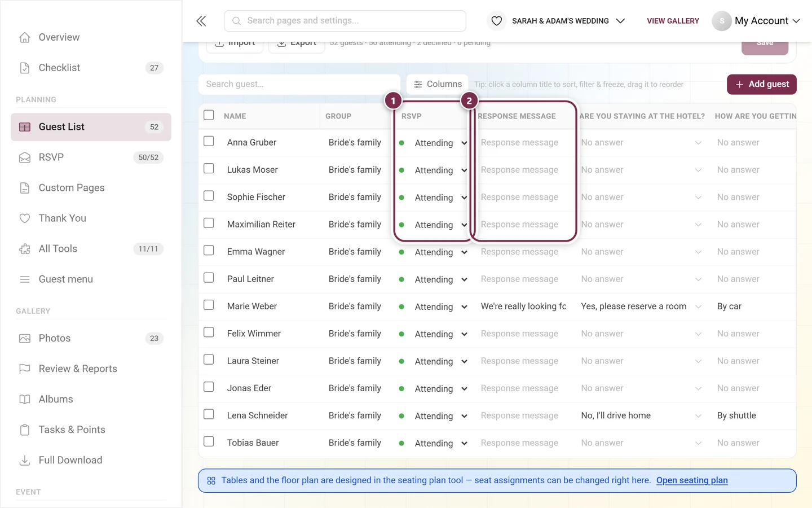812x508 pixels.
Task: Click the GROUP column header
Action: tap(338, 116)
